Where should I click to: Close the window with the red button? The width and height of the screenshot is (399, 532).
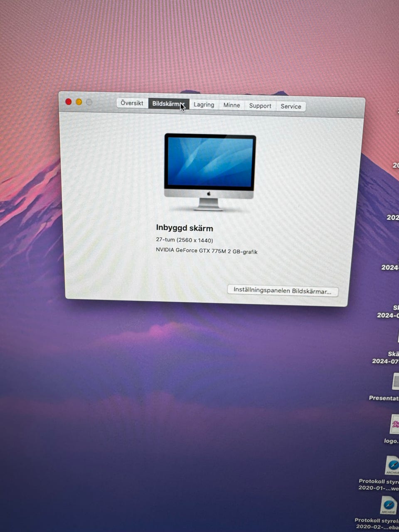pyautogui.click(x=69, y=102)
